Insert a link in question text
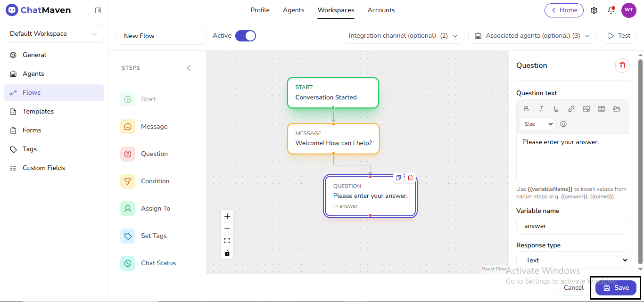This screenshot has height=302, width=644. (571, 109)
